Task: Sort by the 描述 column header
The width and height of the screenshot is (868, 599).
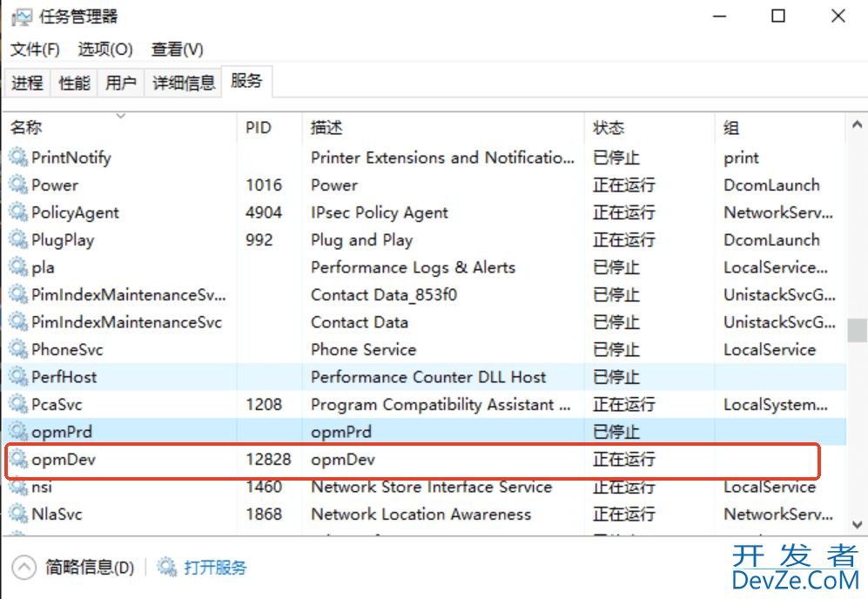Action: pos(443,127)
